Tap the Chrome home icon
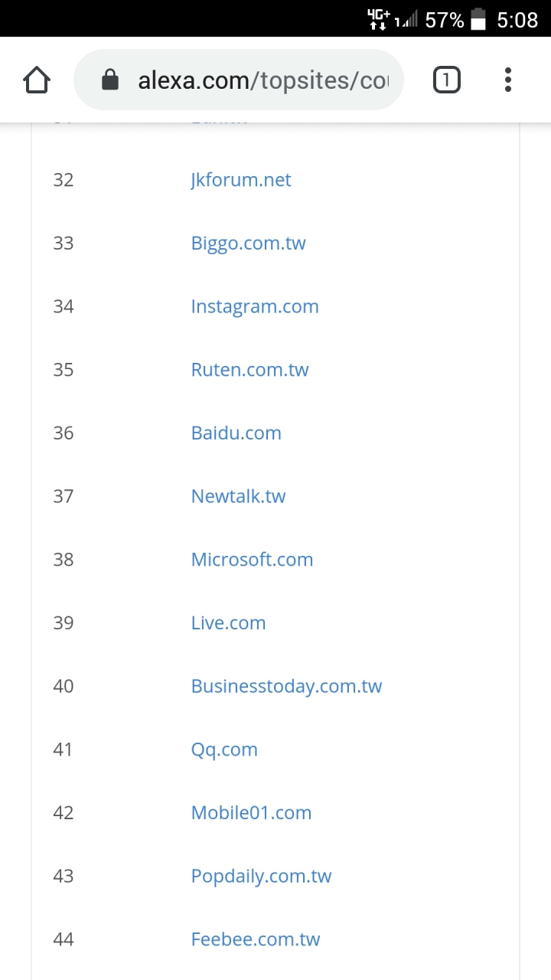551x980 pixels. [x=37, y=80]
